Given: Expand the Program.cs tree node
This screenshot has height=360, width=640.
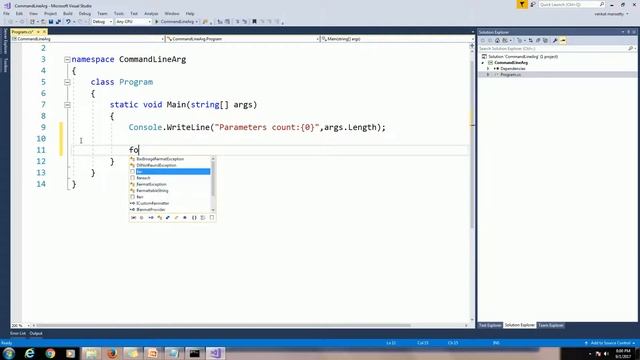Looking at the screenshot, I should 488,75.
